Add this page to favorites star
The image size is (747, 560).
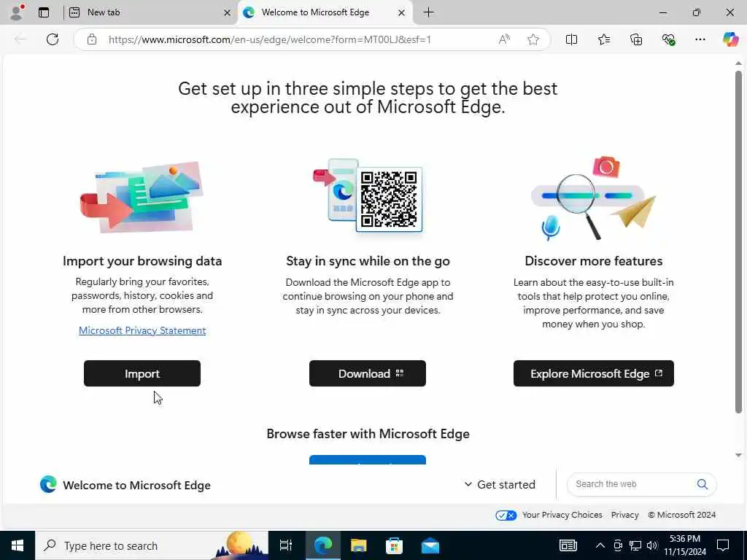click(533, 39)
